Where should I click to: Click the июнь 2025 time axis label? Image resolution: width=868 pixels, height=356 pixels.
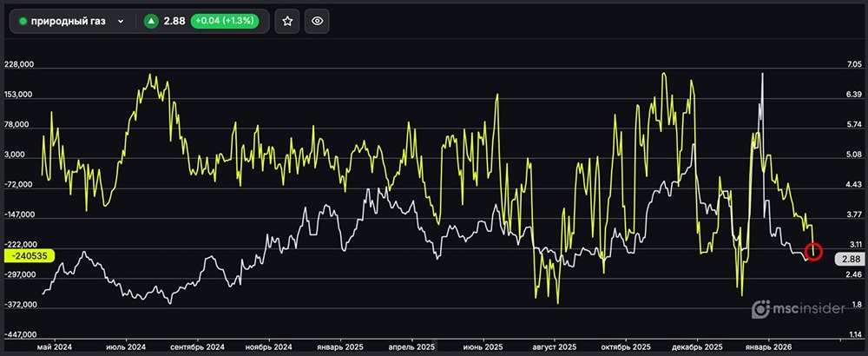[483, 347]
